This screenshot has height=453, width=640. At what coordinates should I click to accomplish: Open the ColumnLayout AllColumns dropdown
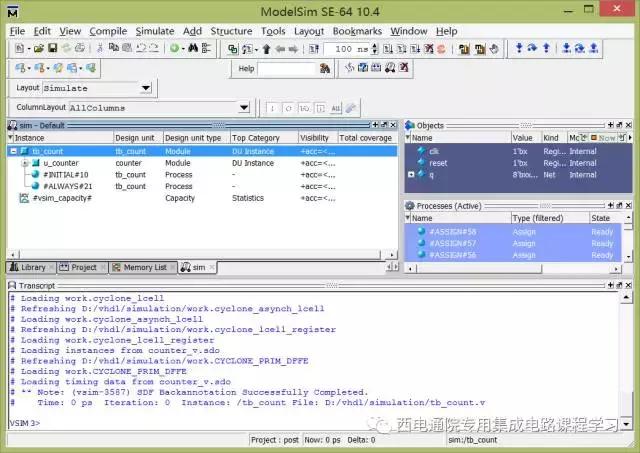tap(244, 108)
